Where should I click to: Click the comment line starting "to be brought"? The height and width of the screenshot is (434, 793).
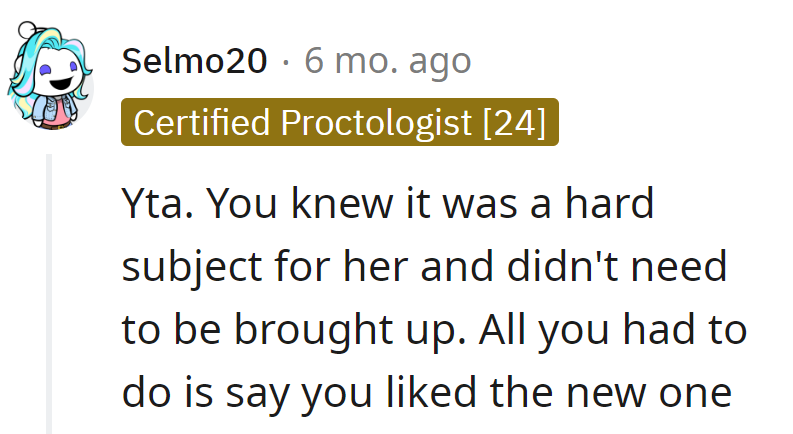433,331
